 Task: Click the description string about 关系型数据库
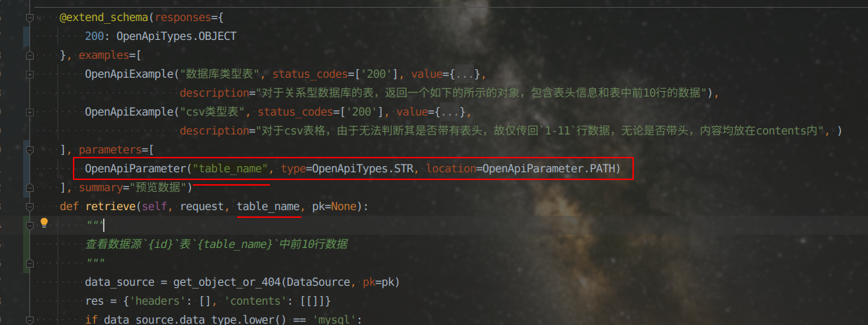481,92
